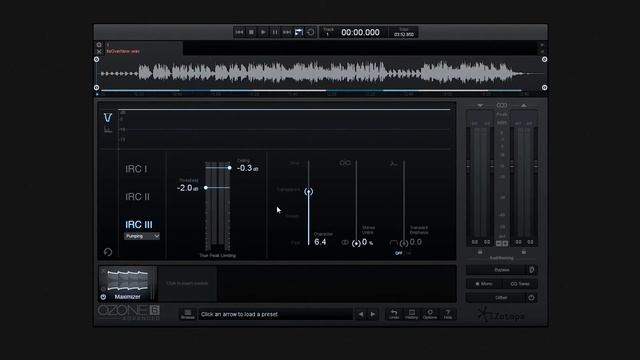Select the IRC I limiter mode

pos(136,169)
